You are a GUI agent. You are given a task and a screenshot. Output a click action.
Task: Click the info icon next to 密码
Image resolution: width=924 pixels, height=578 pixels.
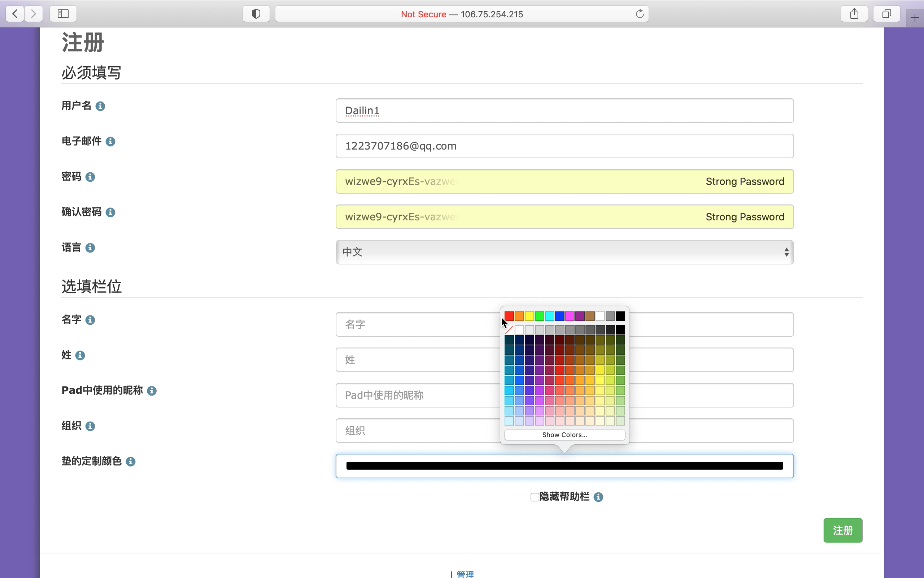tap(90, 177)
